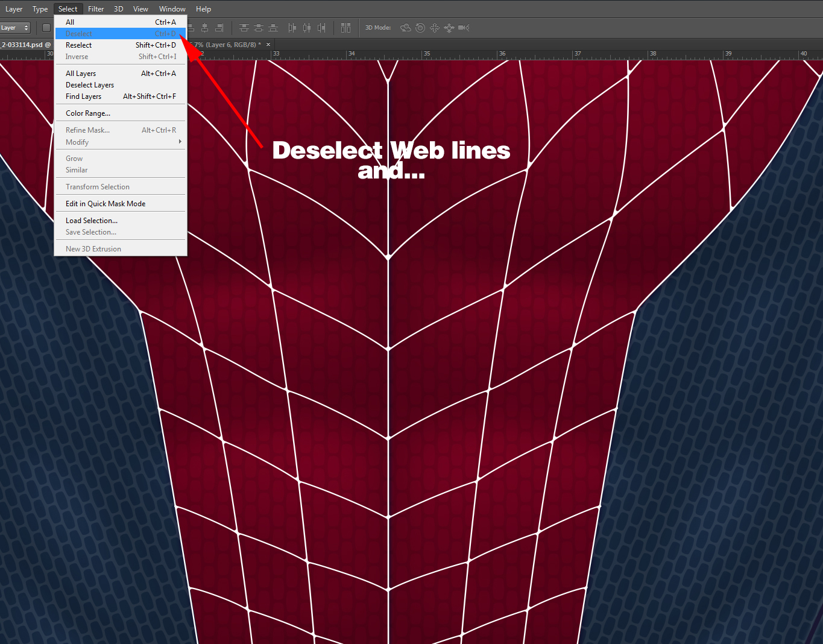Click Distribute right edges icon

(x=321, y=28)
